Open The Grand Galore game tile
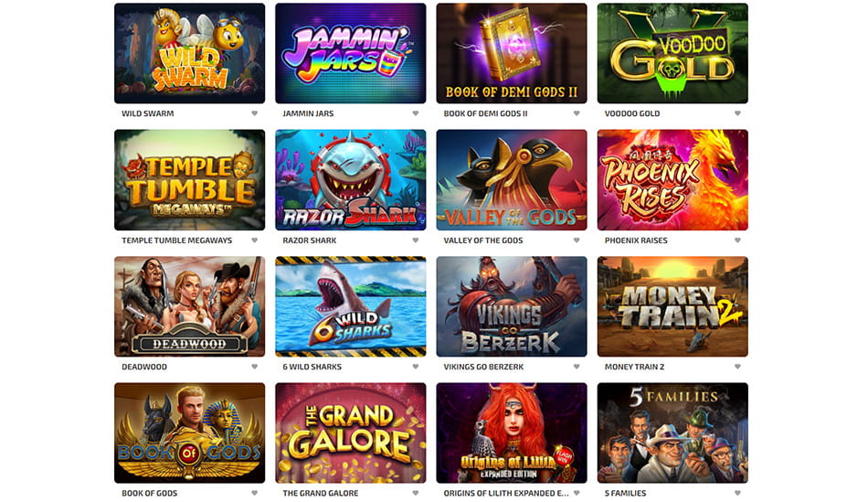 coord(351,433)
